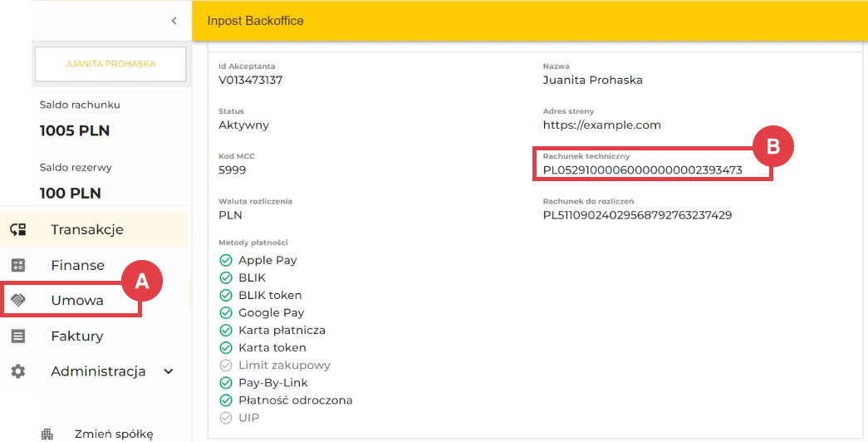The width and height of the screenshot is (868, 442).
Task: Click the Limit zakupowy method label
Action: 285,365
